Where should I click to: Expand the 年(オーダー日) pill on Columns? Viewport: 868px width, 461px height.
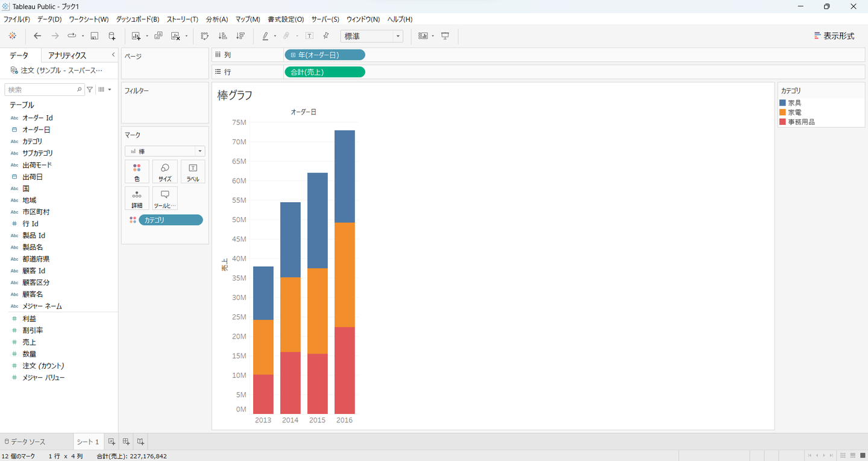click(x=293, y=55)
